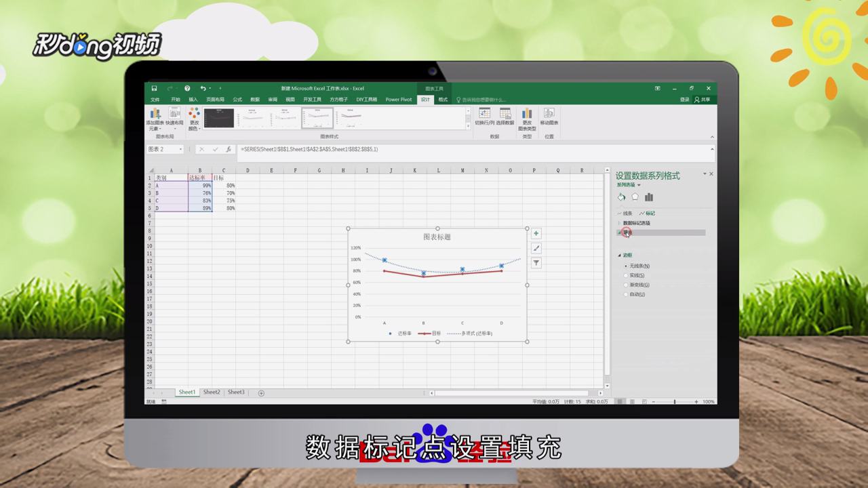868x488 pixels.
Task: Click cell with value 99%
Action: click(200, 185)
